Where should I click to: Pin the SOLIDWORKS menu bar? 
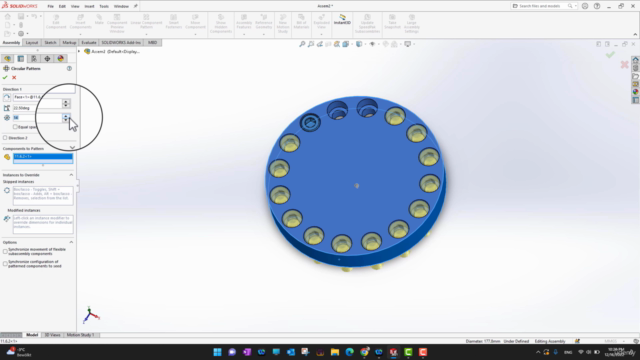[136, 6]
